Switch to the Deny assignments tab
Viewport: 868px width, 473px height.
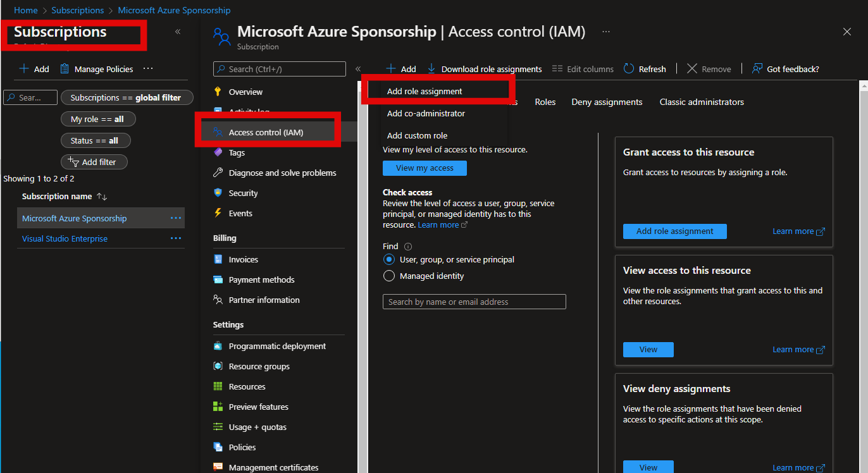(607, 102)
